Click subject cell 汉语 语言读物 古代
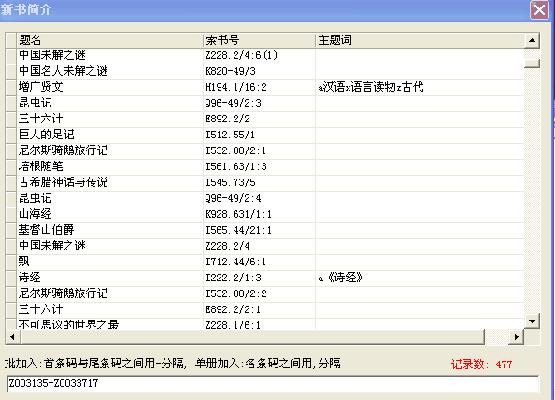The image size is (555, 400). [371, 87]
